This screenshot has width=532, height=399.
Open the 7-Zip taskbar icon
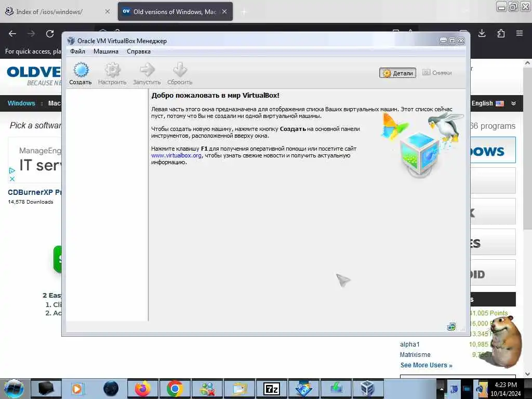[271, 389]
